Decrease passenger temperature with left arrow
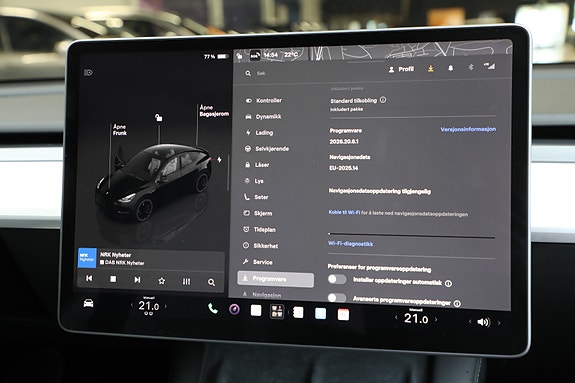This screenshot has height=383, width=575. (x=396, y=317)
